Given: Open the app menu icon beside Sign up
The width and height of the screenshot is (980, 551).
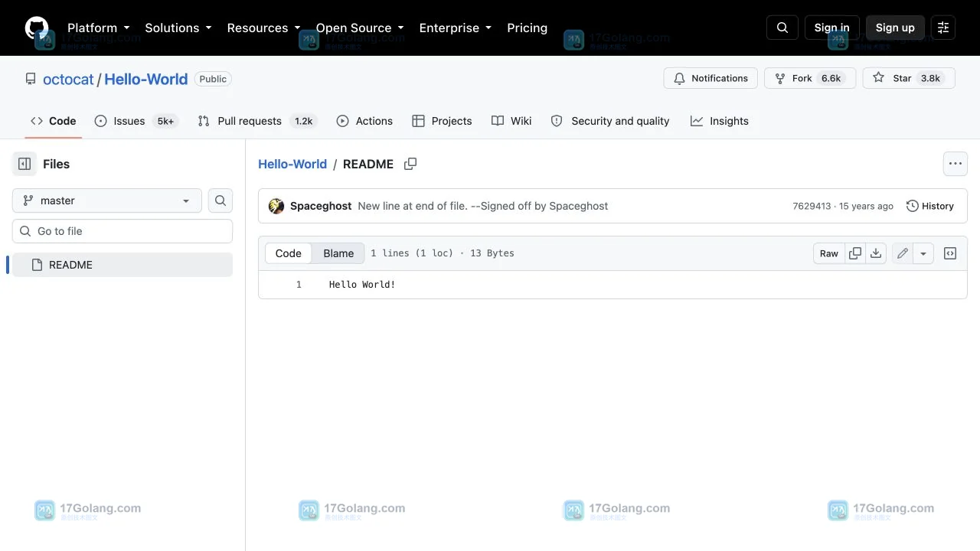Looking at the screenshot, I should coord(943,28).
